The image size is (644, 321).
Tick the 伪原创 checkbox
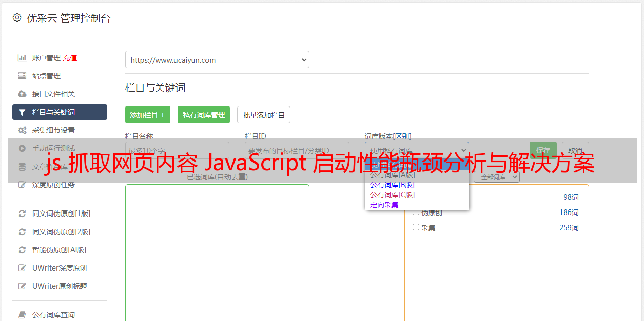[x=416, y=212]
